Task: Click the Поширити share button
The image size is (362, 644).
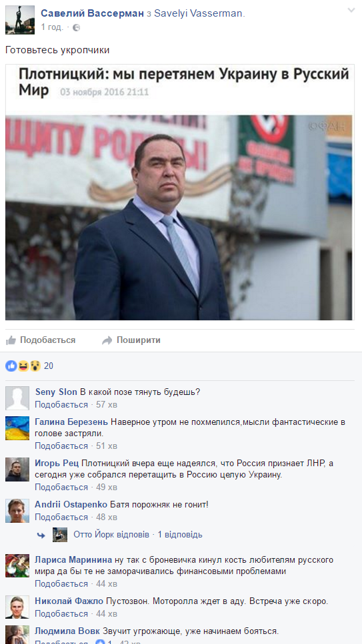Action: [x=131, y=340]
